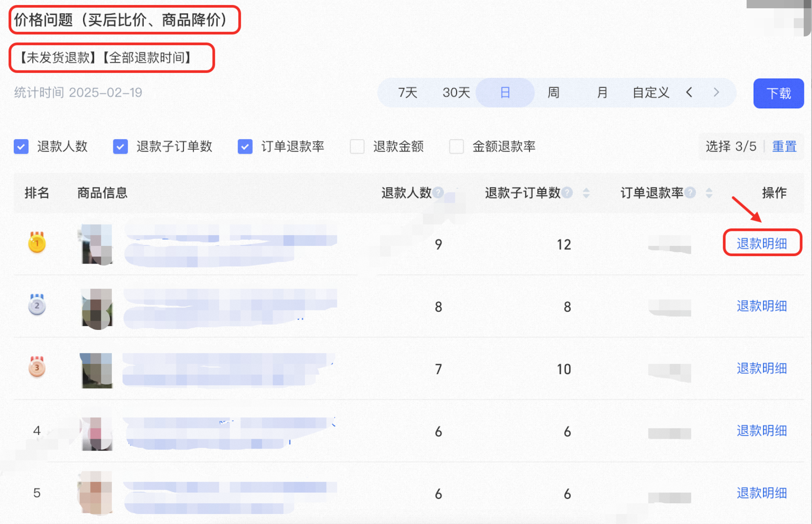Select the 月 period tab
Viewport: 812px width, 524px height.
602,93
